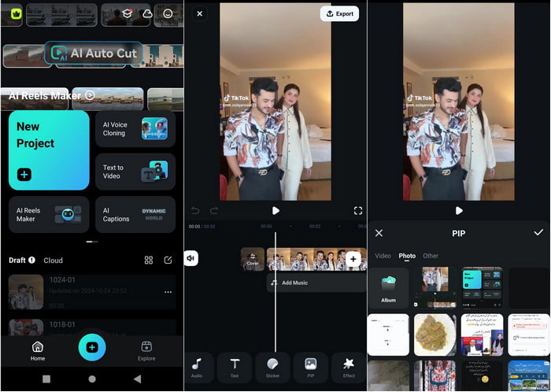
Task: Expand AI Reels Maker banner arrow
Action: click(x=90, y=95)
